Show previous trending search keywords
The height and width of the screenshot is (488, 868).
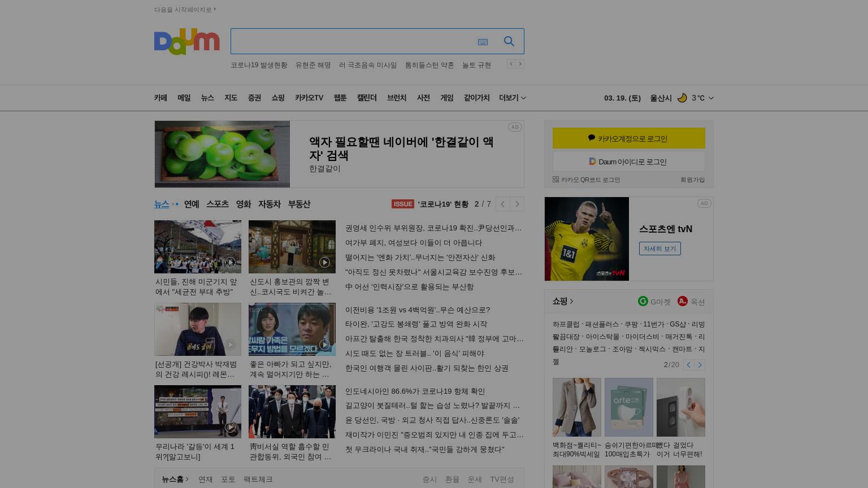coord(511,64)
